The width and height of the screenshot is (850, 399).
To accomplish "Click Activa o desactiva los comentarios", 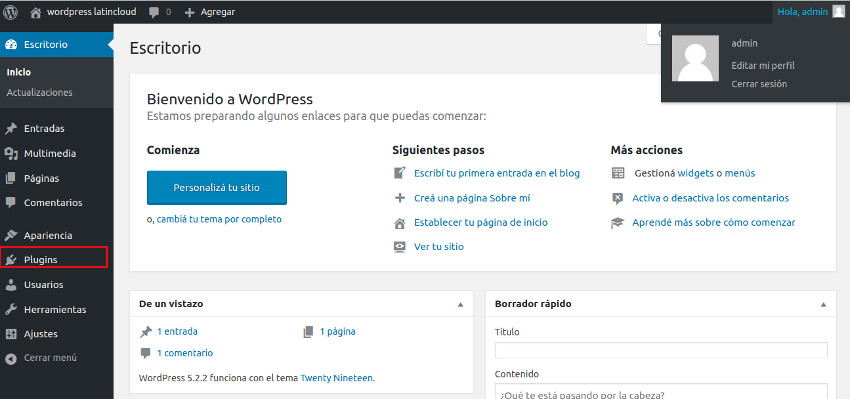I will coord(711,198).
